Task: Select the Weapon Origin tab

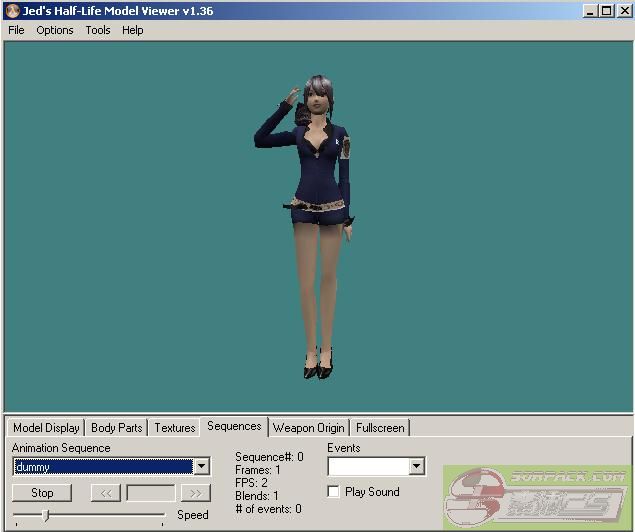Action: pos(309,428)
